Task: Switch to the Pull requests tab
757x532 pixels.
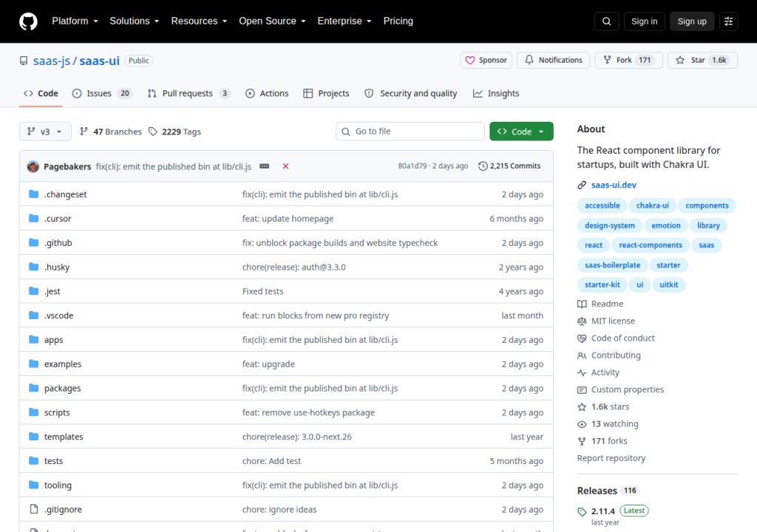Action: pos(189,94)
